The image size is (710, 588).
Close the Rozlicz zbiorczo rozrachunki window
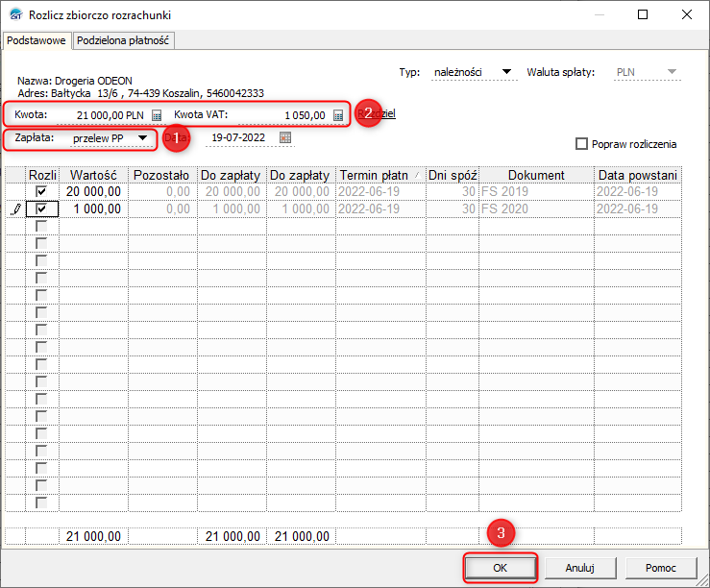[686, 15]
